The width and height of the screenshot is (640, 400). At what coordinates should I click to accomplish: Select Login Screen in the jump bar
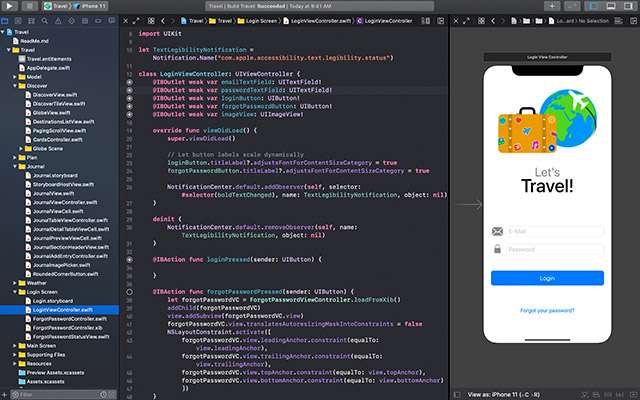pos(259,19)
